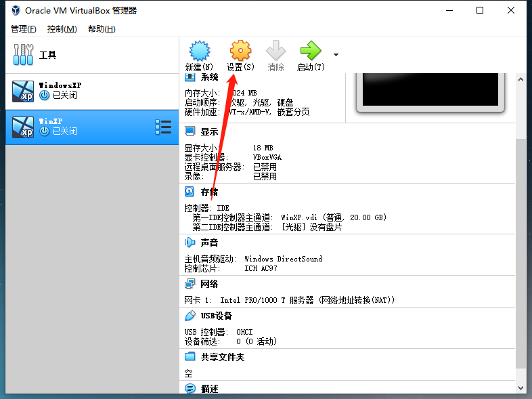Screen dimensions: 532x399
Task: Open the Network (网络) section header
Action: click(209, 284)
